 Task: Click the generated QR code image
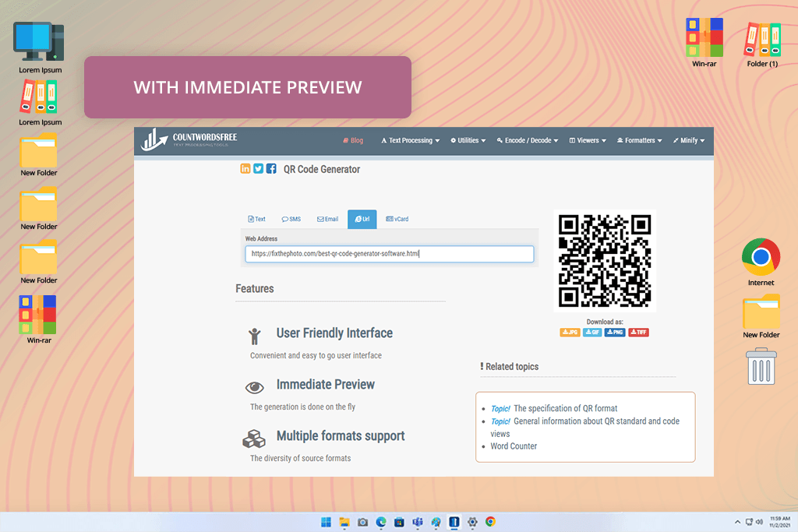[x=605, y=261]
